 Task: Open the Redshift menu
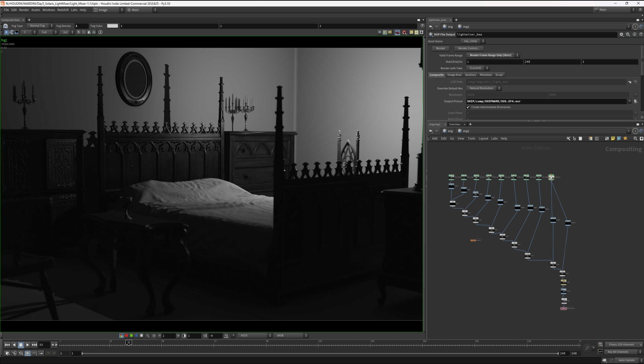pyautogui.click(x=63, y=10)
